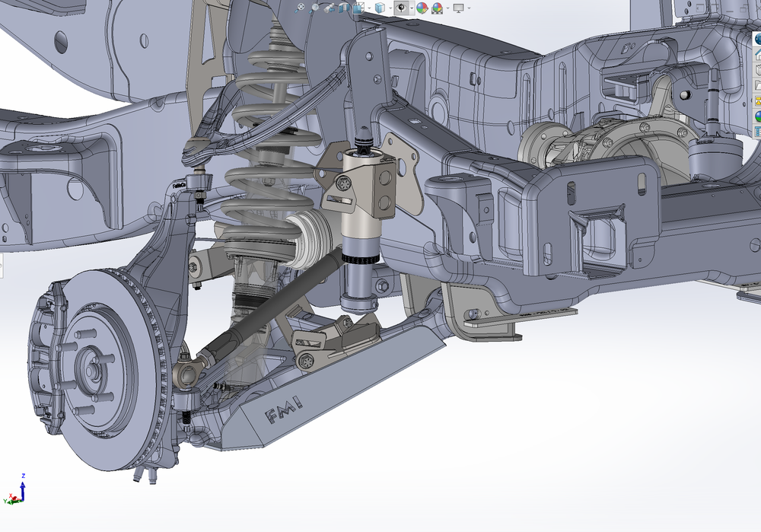Open the Appearances sphere tab in task pane
The image size is (761, 532).
click(758, 116)
